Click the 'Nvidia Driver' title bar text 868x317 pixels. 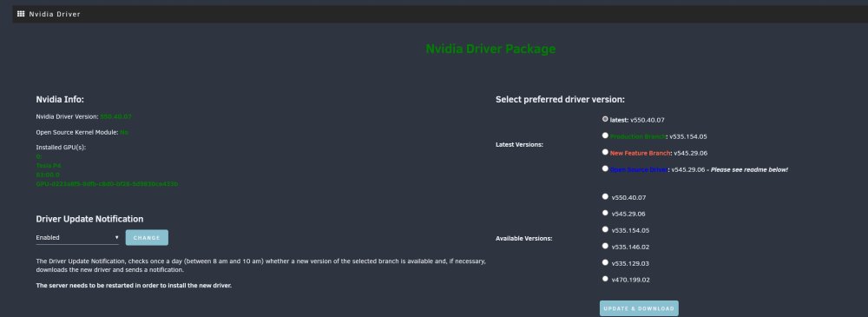[55, 15]
